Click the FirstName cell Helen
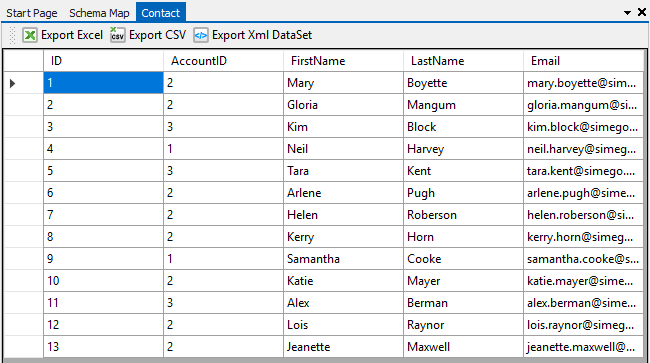 pyautogui.click(x=343, y=215)
